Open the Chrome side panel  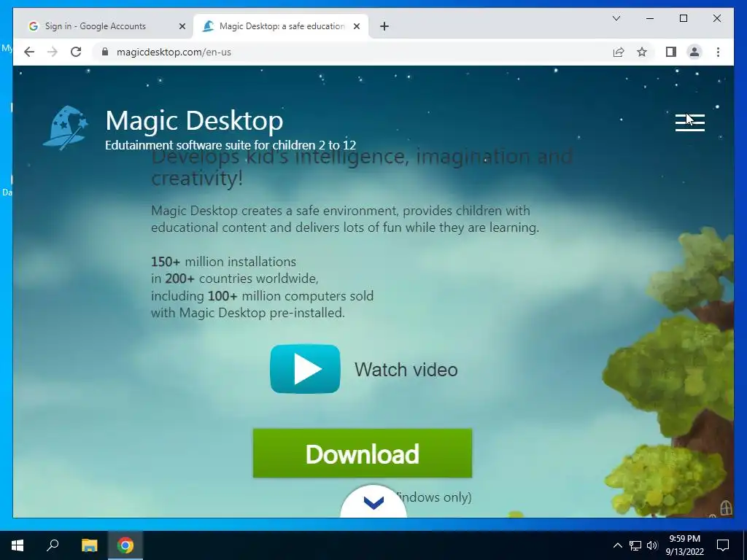click(671, 52)
